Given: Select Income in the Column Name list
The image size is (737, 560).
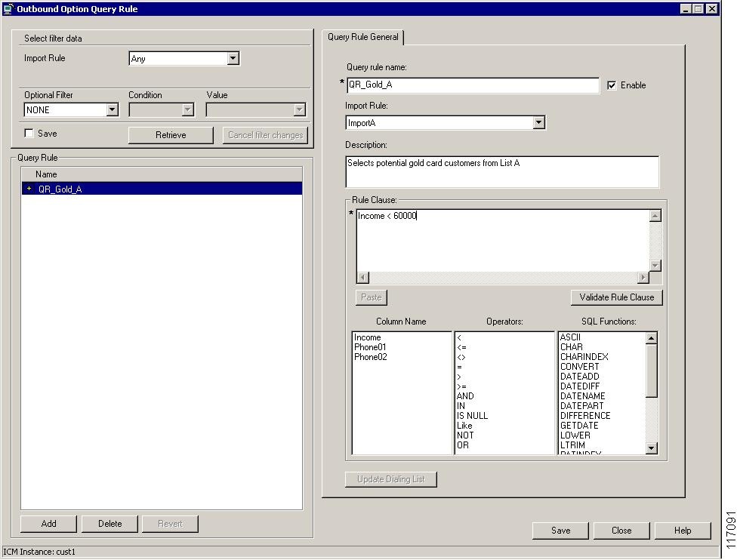Looking at the screenshot, I should point(368,337).
